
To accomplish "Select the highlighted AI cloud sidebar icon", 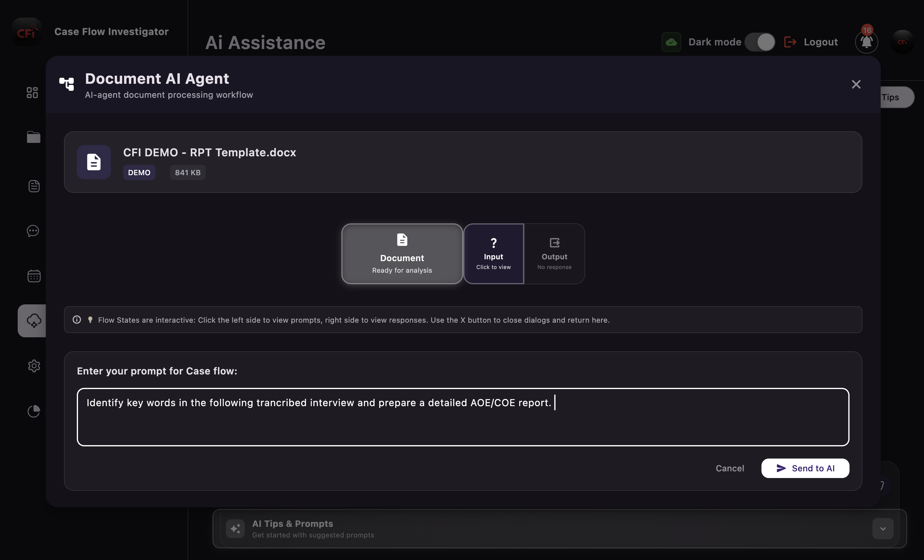I will pos(34,321).
